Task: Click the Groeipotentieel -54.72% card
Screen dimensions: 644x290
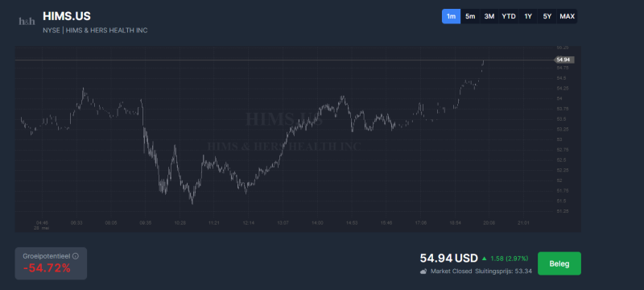Action: pos(51,263)
